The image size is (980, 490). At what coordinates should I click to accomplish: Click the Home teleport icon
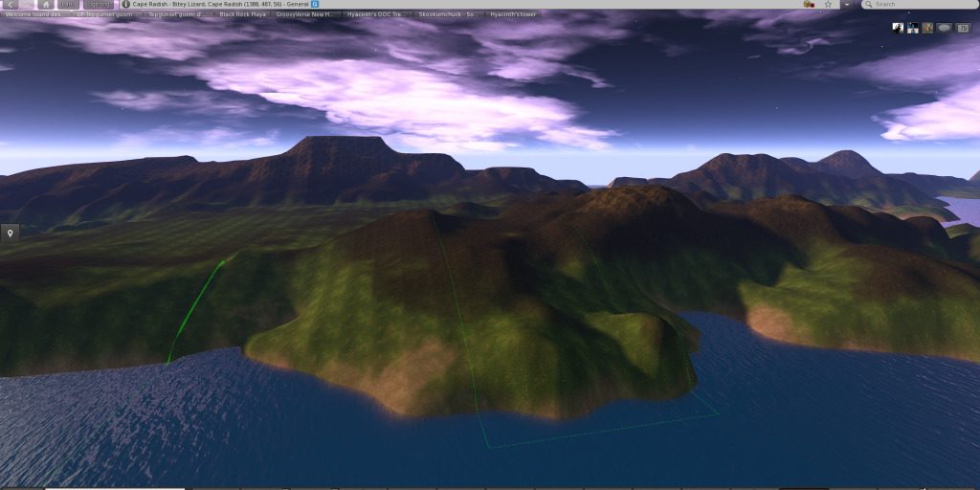click(x=45, y=5)
